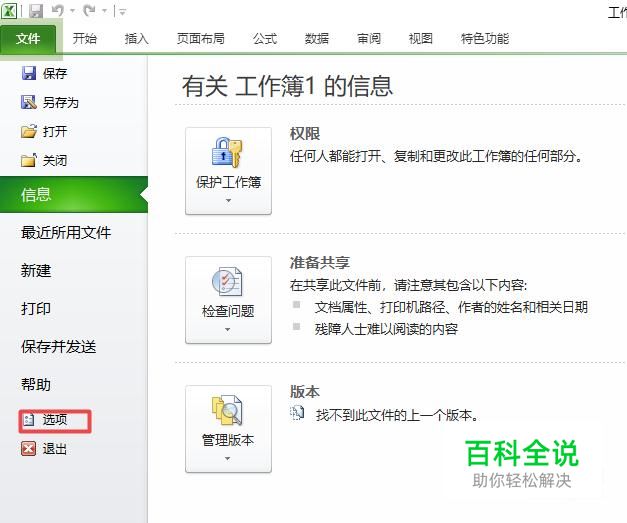This screenshot has height=523, width=627.
Task: Open customize quick access toolbar dropdown
Action: (x=122, y=12)
